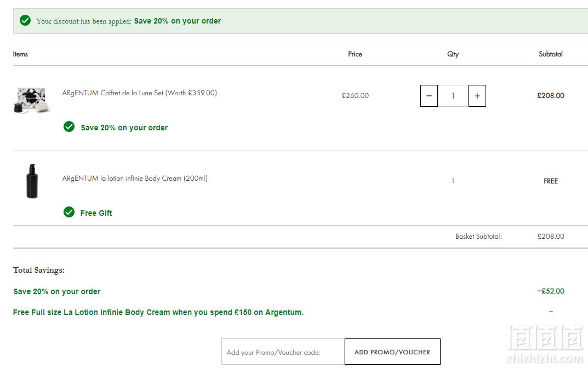Click the Basket Subtotal label

coord(478,237)
